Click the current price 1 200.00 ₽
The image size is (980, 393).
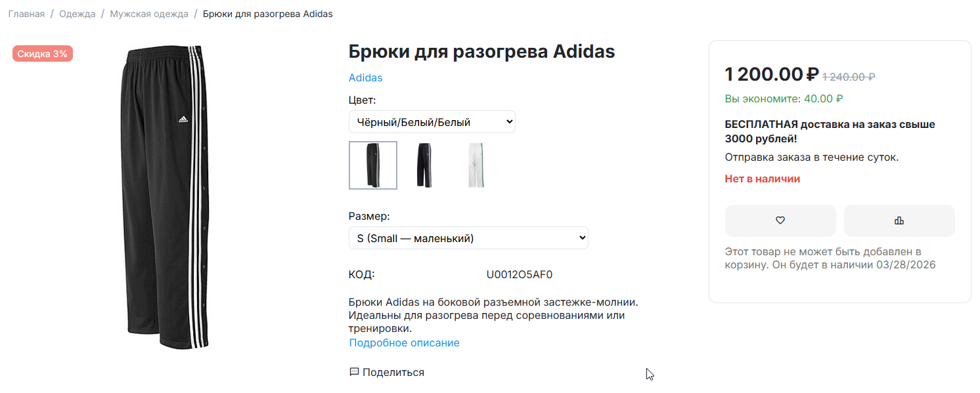pos(772,74)
